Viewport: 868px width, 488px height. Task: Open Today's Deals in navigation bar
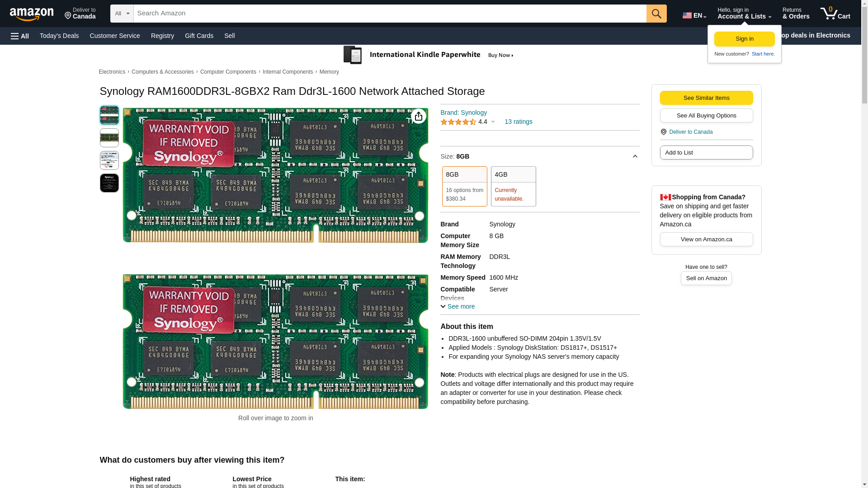coord(59,36)
